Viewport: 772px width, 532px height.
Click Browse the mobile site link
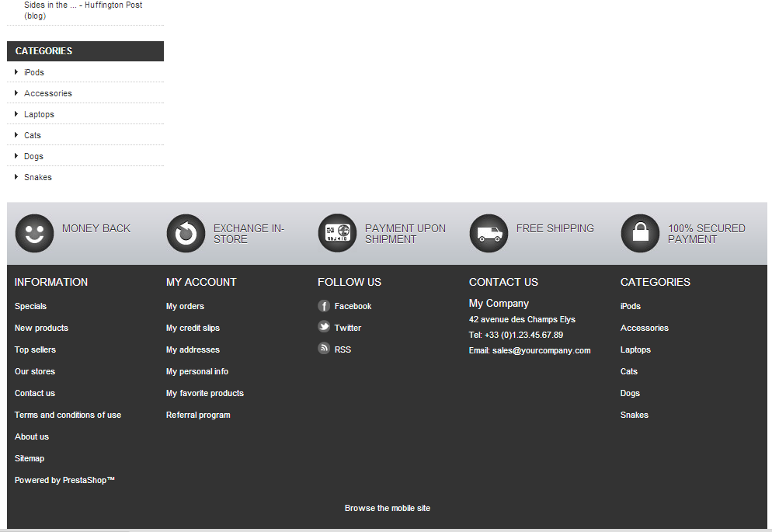[388, 508]
